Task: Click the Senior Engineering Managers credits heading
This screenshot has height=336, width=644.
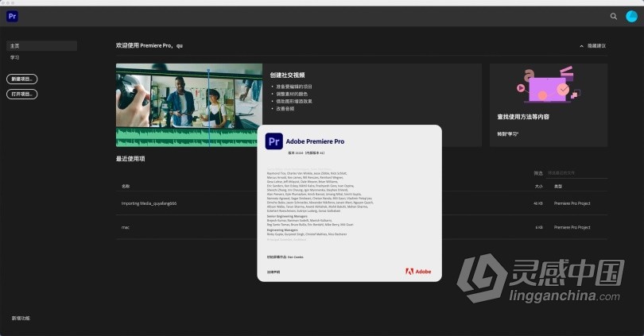Action: 287,216
